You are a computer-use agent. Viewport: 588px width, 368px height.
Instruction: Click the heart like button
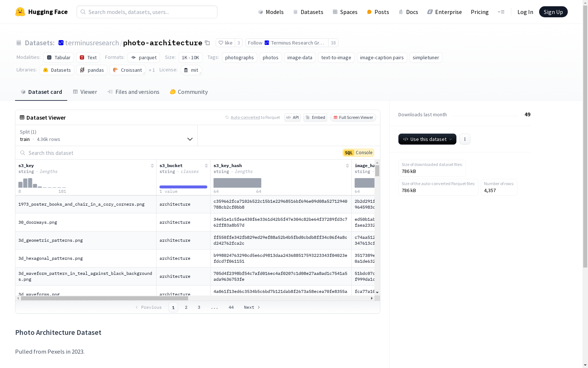click(x=225, y=43)
